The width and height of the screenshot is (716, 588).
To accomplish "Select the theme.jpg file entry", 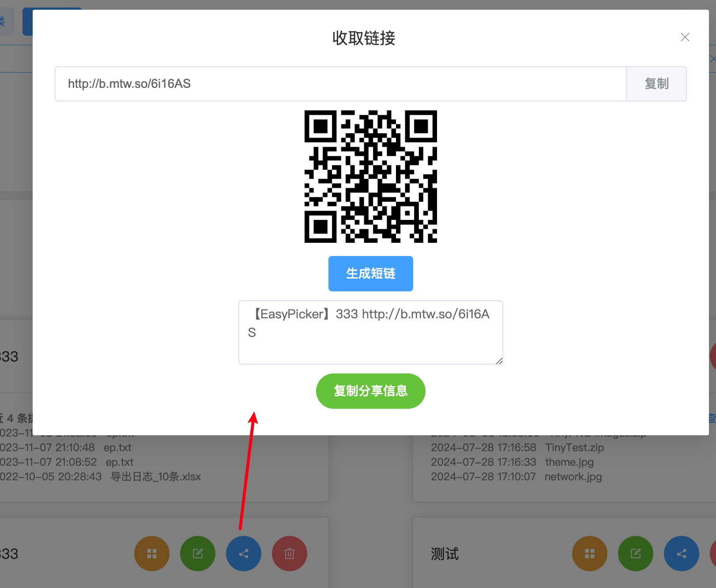I will click(x=569, y=462).
